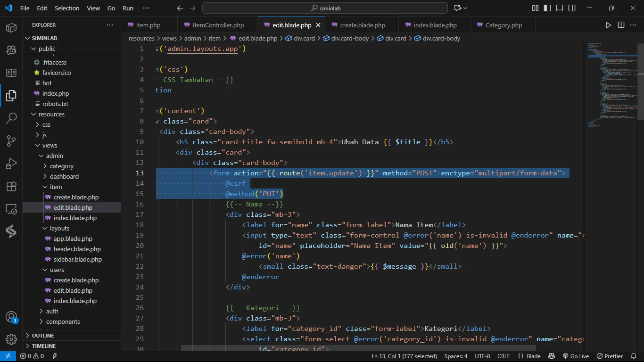Open the Remote Explorer icon
The height and width of the screenshot is (362, 644).
tap(11, 209)
